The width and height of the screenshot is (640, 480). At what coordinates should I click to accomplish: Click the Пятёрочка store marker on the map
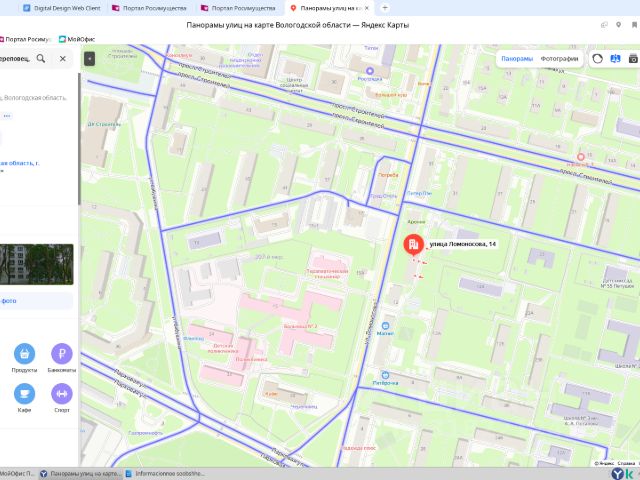tap(385, 375)
